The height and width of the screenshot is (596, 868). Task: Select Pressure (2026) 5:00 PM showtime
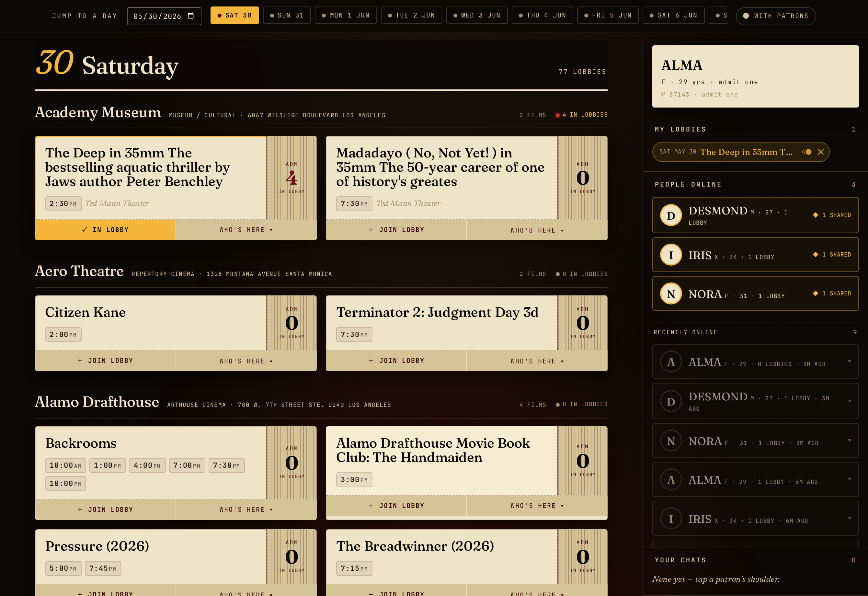[63, 568]
